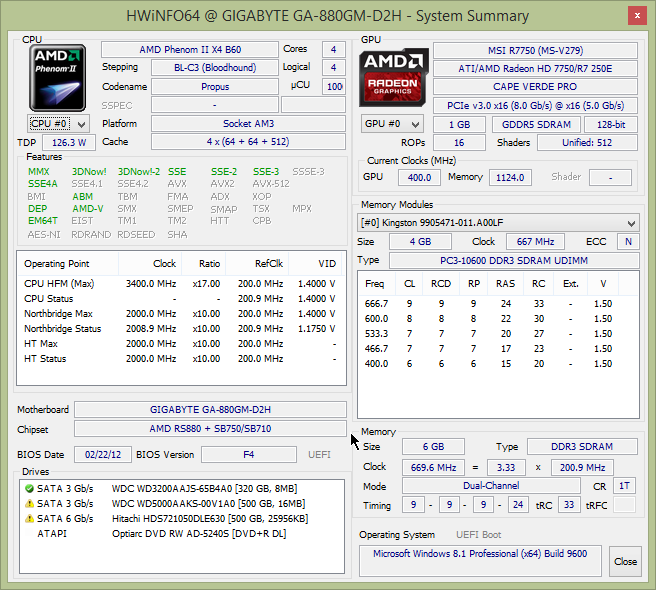Expand the Kingston memory module dropdown
This screenshot has width=656, height=590.
tap(498, 223)
